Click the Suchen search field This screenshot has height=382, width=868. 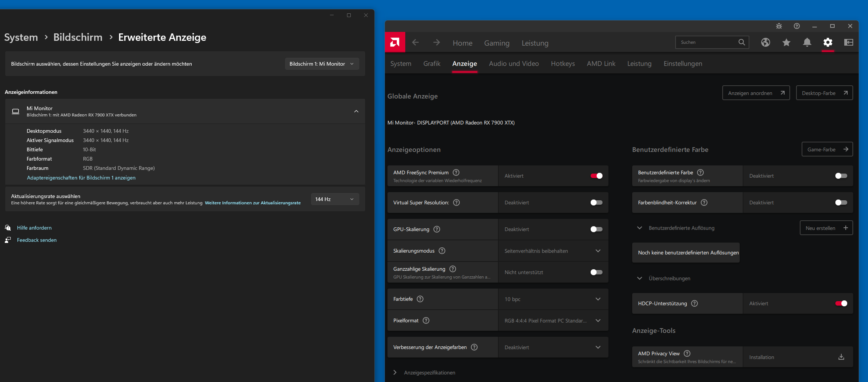coord(707,42)
